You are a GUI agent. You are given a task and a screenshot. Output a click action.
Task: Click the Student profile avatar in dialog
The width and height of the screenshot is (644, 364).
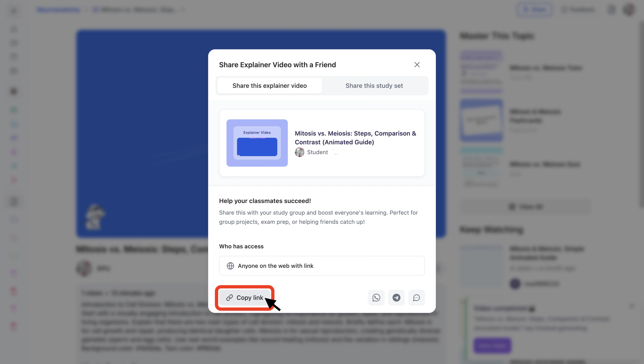tap(299, 152)
